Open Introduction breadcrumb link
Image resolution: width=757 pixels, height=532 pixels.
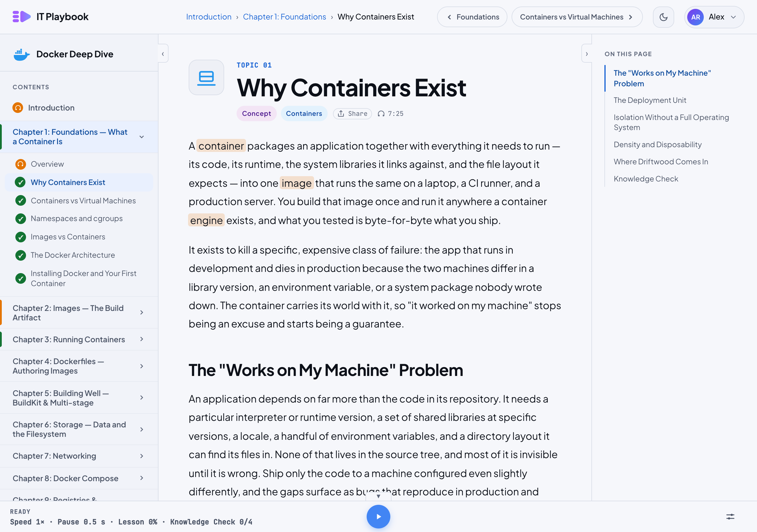209,17
